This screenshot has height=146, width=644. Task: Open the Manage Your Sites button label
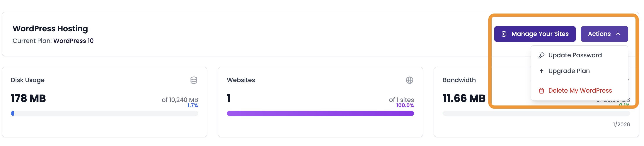[540, 34]
